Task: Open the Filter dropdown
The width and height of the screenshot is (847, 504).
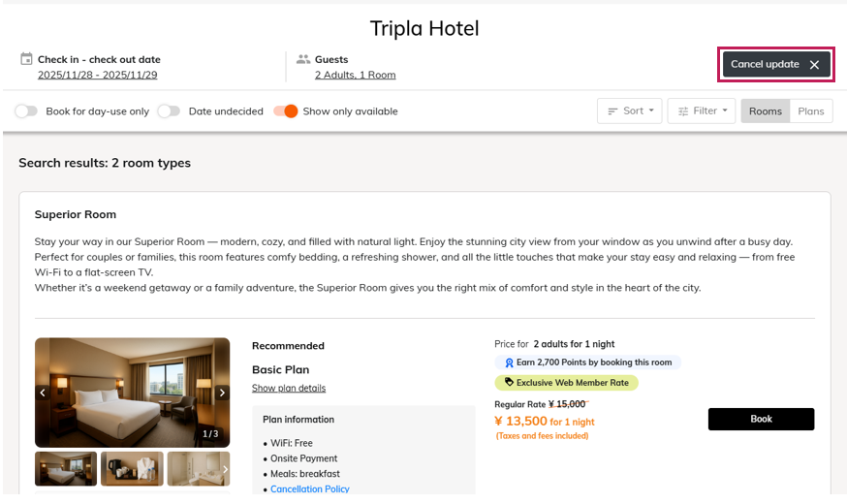Action: [702, 111]
